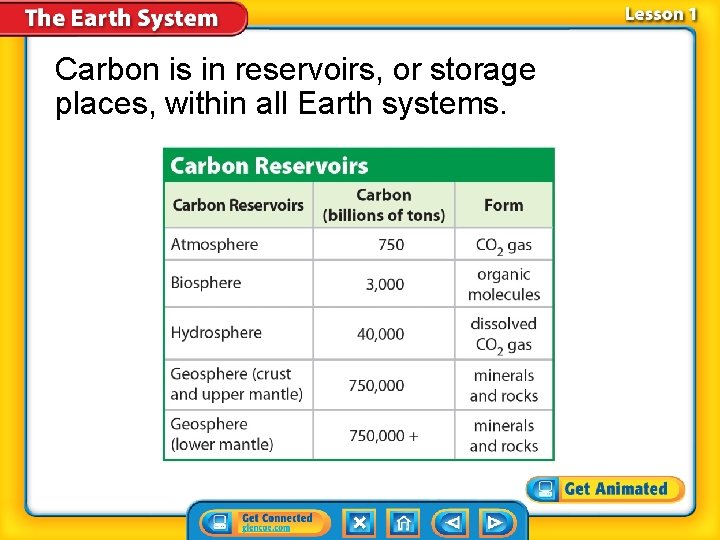720x540 pixels.
Task: Click the computer icon beside Get Connected
Action: pos(219,523)
